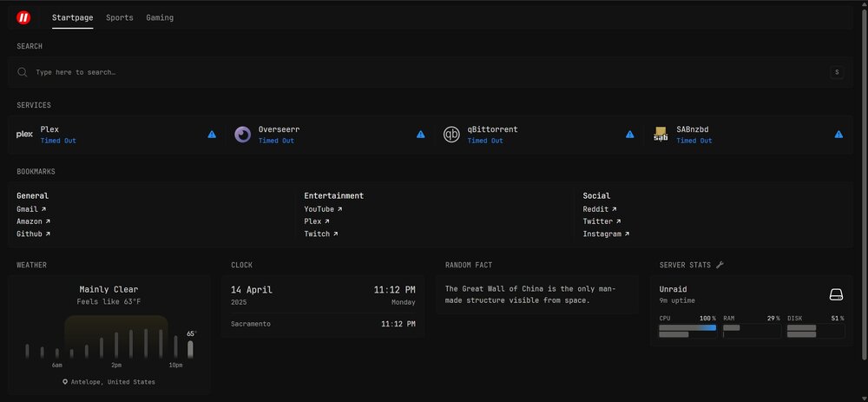Open the Twitter bookmark
The image size is (868, 402).
pos(602,221)
